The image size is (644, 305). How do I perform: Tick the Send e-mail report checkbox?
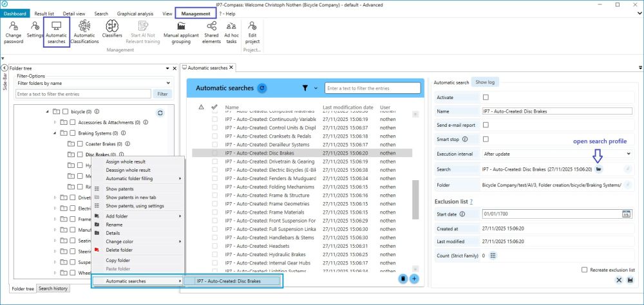click(x=486, y=125)
